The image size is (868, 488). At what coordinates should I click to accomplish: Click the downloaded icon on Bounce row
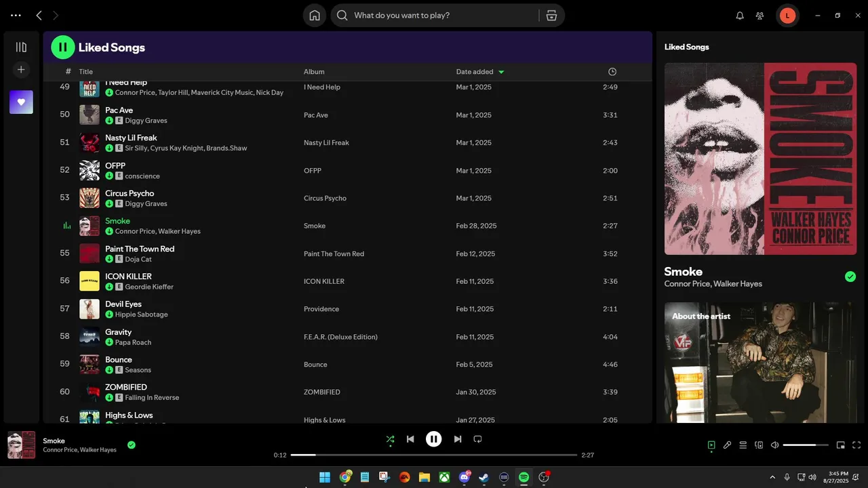109,370
